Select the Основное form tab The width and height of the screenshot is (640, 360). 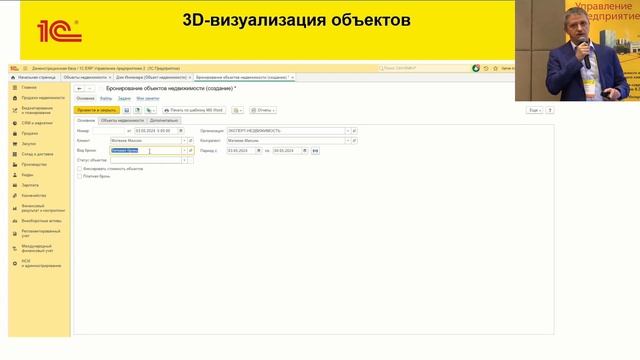point(86,120)
